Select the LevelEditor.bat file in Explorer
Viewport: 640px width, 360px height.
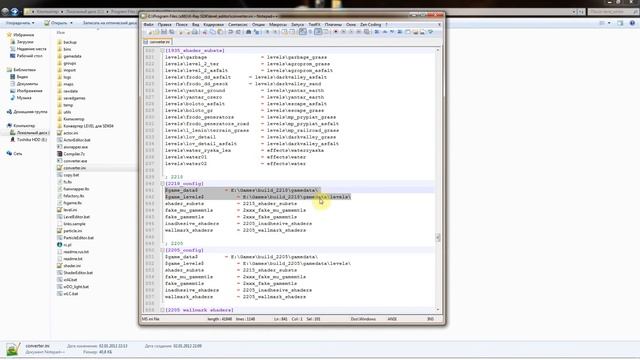(76, 217)
